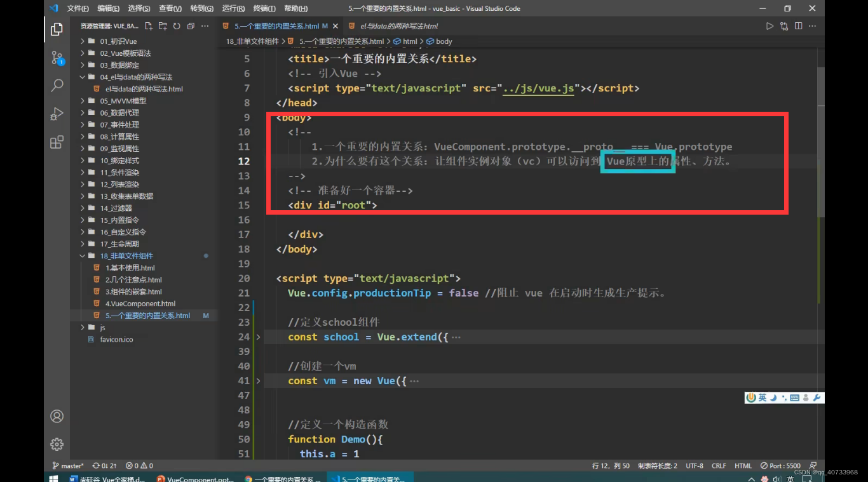Expand the 17_生命周期 folder
This screenshot has height=482, width=868.
click(x=119, y=244)
